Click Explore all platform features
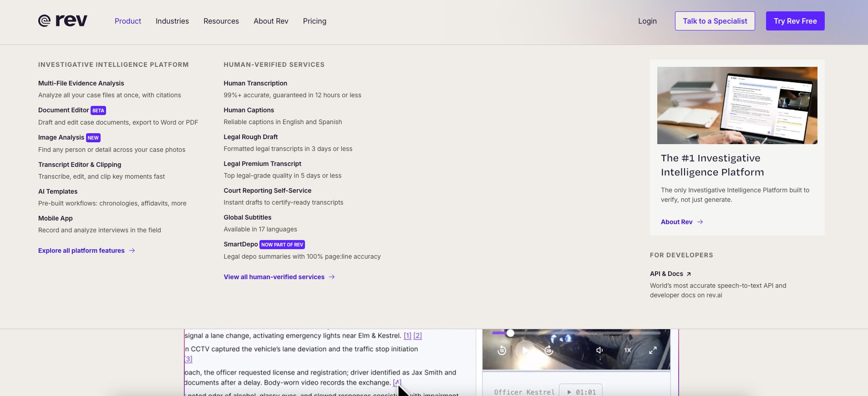This screenshot has height=396, width=868. [x=81, y=251]
